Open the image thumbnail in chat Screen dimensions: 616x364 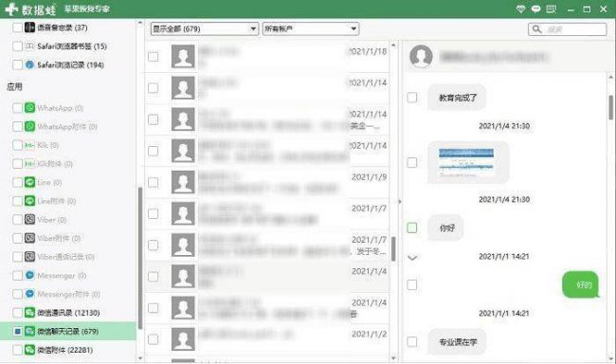pyautogui.click(x=466, y=162)
